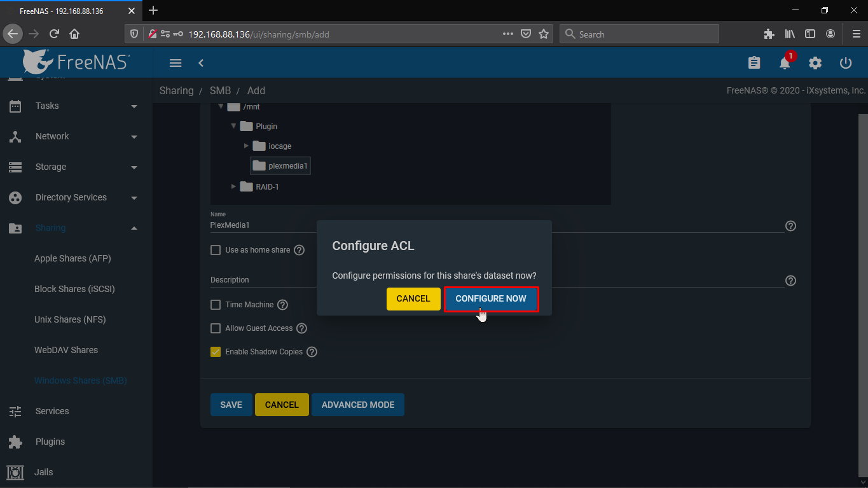The width and height of the screenshot is (868, 488).
Task: Click Configure Now in ACL dialog
Action: (491, 298)
